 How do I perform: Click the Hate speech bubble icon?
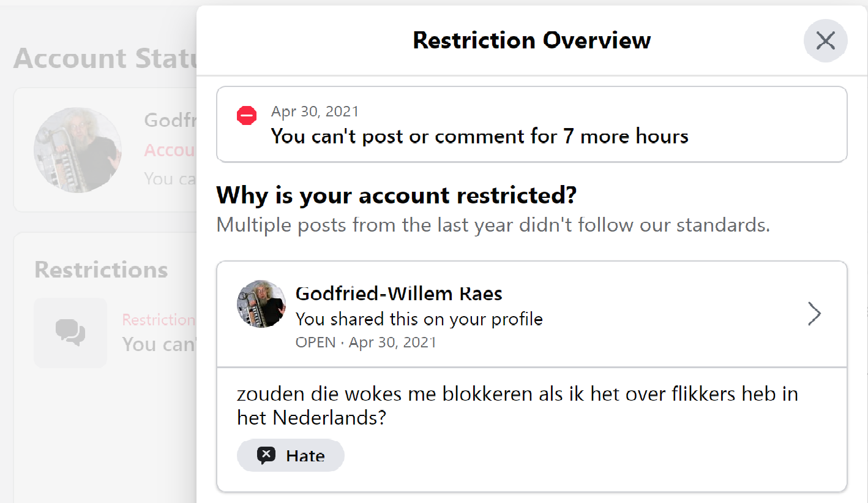click(266, 455)
